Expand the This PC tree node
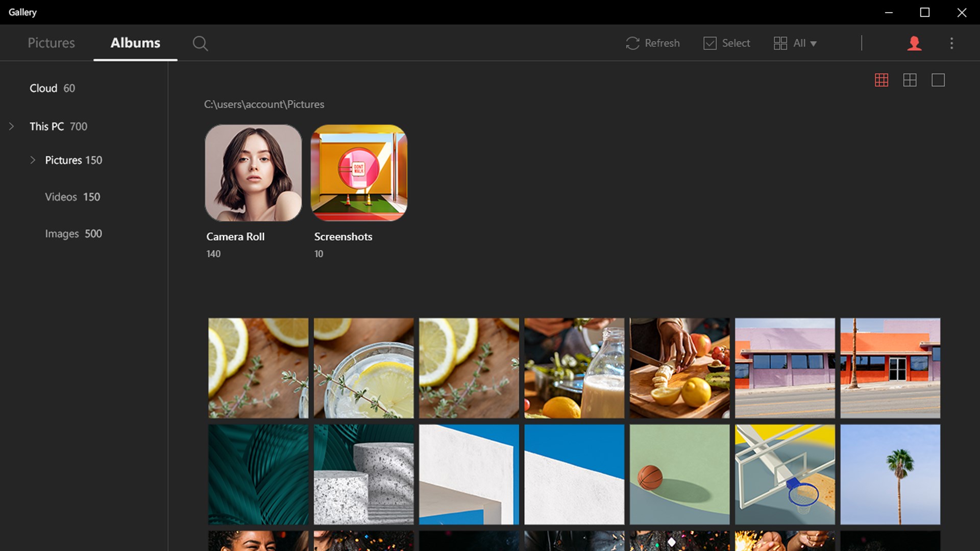Screen dimensions: 980x551 click(x=11, y=127)
